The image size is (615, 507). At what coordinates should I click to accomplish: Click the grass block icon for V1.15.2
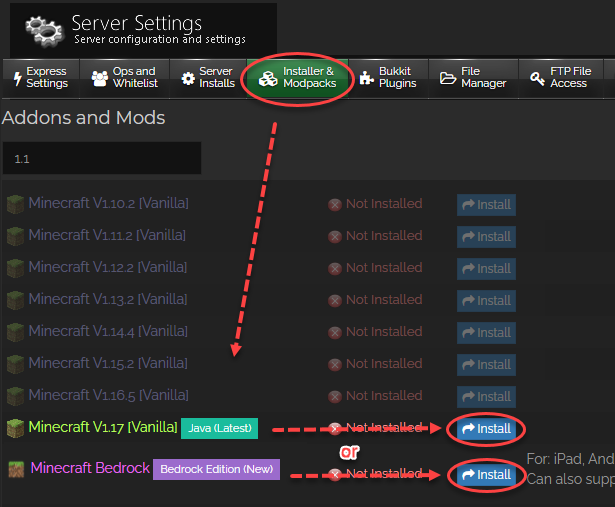tap(16, 365)
